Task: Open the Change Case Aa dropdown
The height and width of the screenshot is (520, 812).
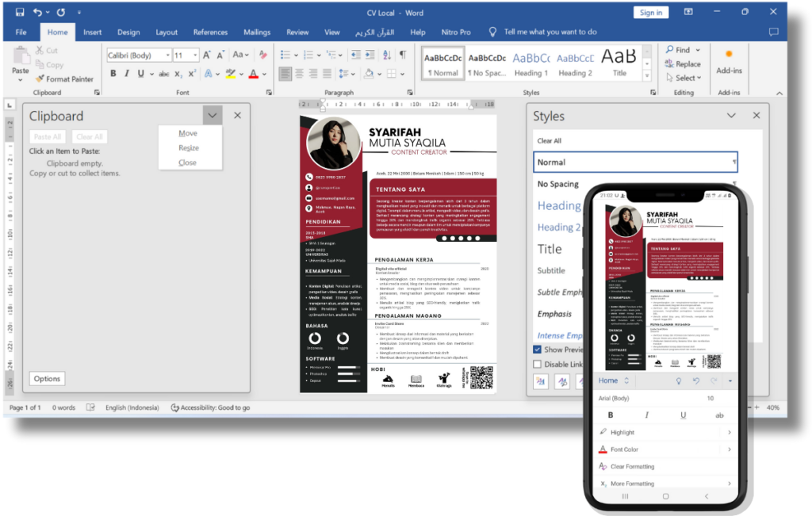Action: click(240, 55)
